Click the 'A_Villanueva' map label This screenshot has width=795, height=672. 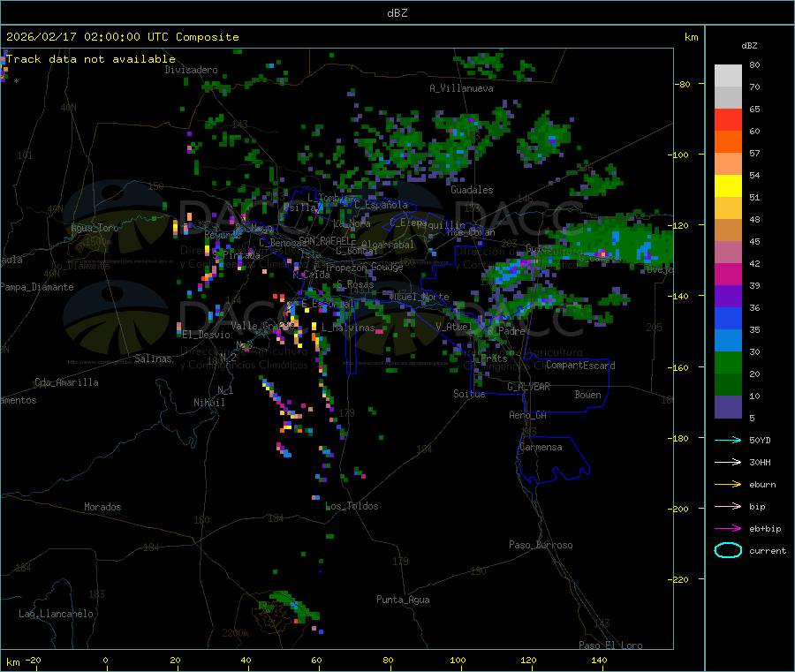point(461,88)
